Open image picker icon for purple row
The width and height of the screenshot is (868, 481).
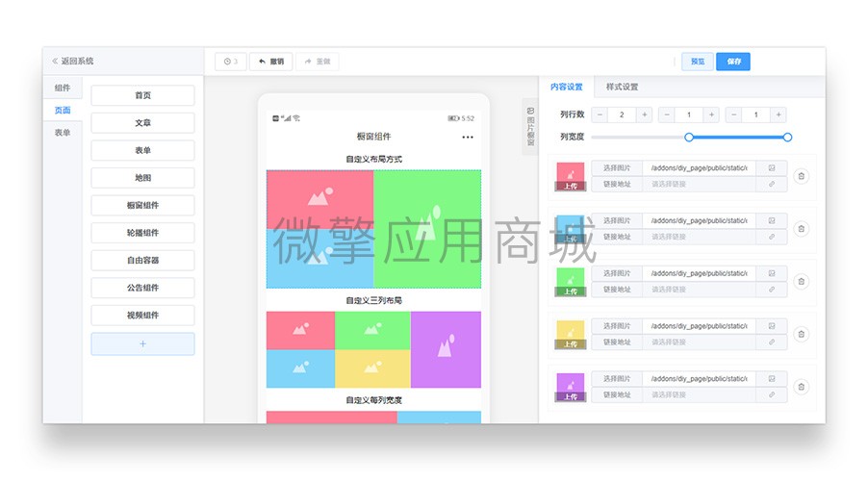pyautogui.click(x=772, y=378)
